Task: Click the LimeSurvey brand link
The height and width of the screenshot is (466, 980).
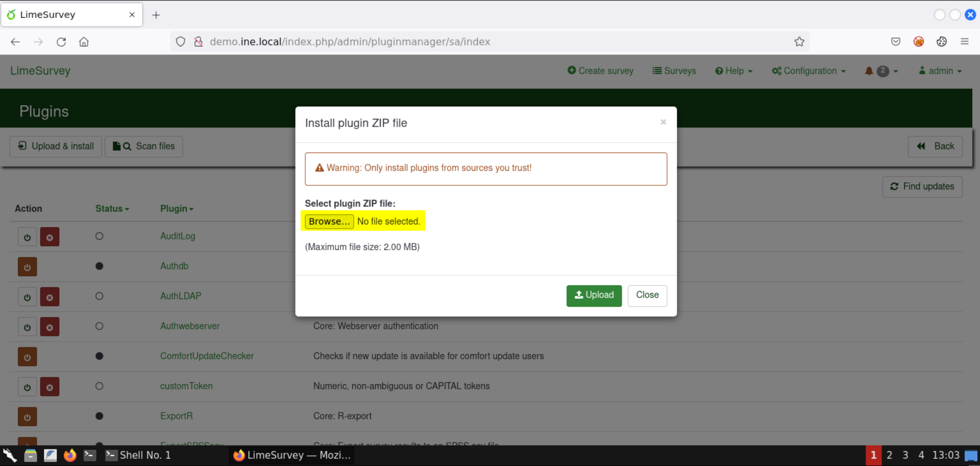Action: (x=40, y=71)
